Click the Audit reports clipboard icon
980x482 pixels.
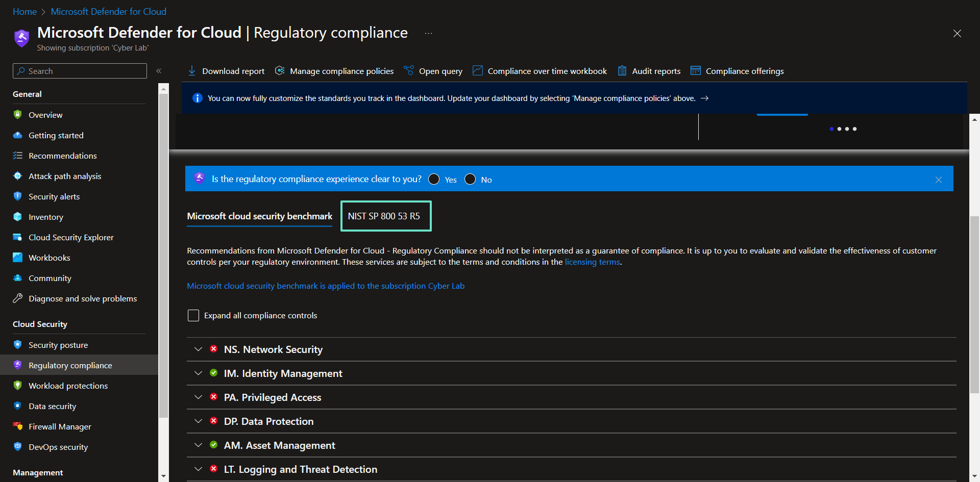point(622,70)
